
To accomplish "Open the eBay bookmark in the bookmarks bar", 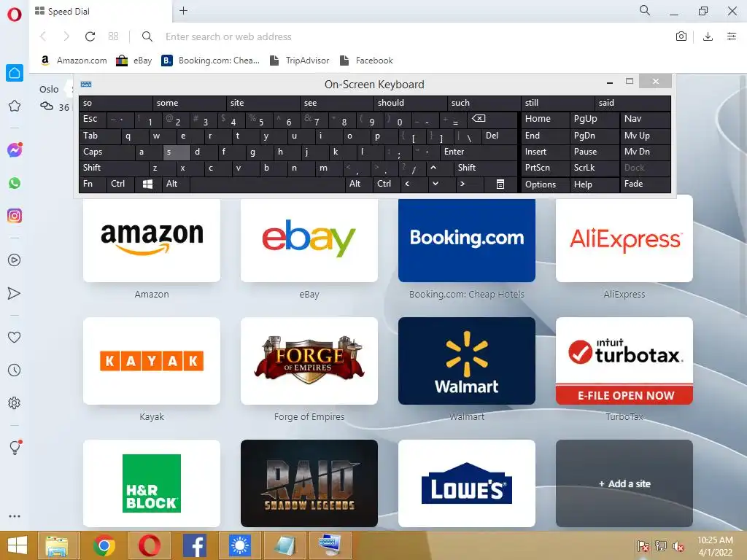I will pyautogui.click(x=134, y=61).
